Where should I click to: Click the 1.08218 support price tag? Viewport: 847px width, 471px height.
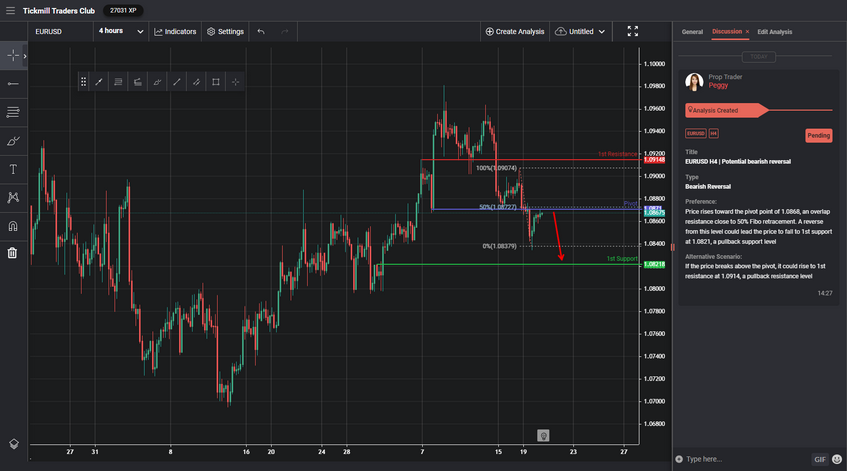click(x=654, y=265)
